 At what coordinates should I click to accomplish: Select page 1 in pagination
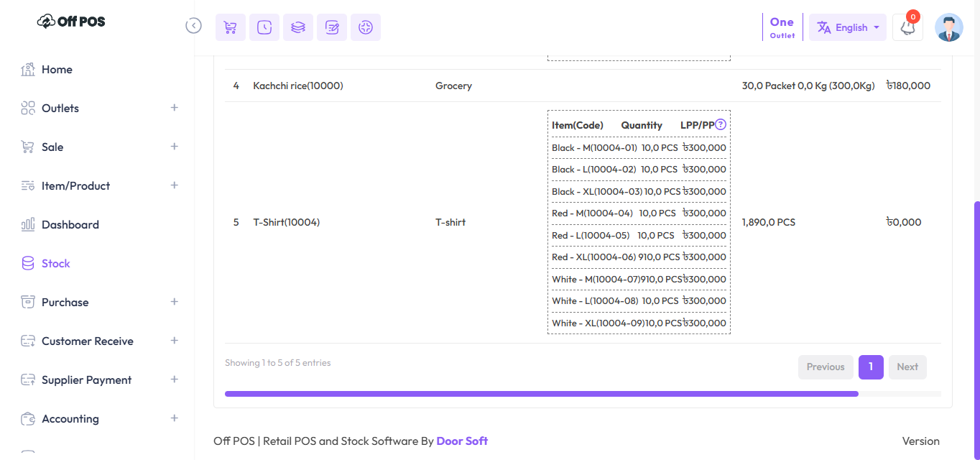tap(870, 367)
